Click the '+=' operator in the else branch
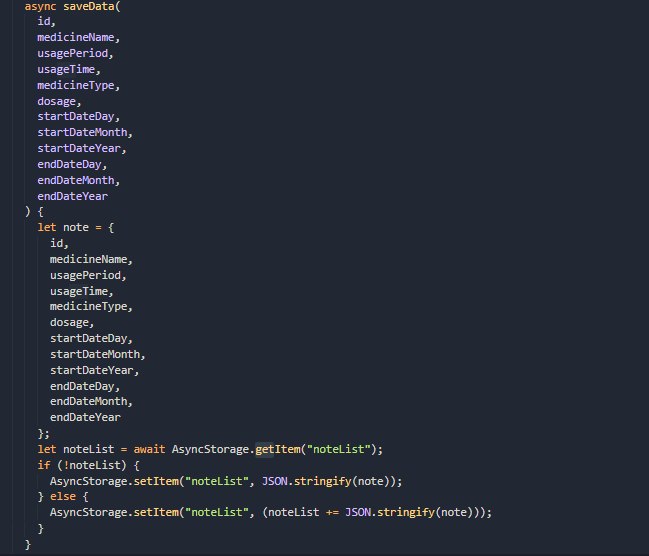Viewport: 649px width, 556px height. tap(332, 513)
